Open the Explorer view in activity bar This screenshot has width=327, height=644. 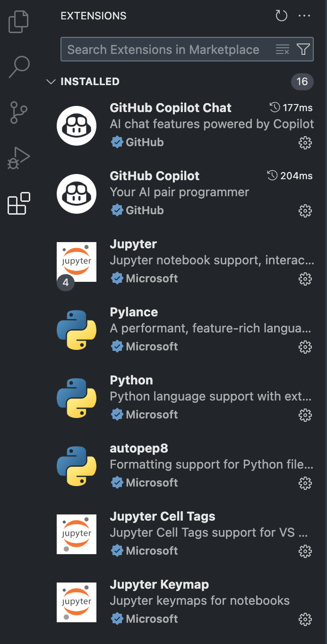pyautogui.click(x=19, y=22)
